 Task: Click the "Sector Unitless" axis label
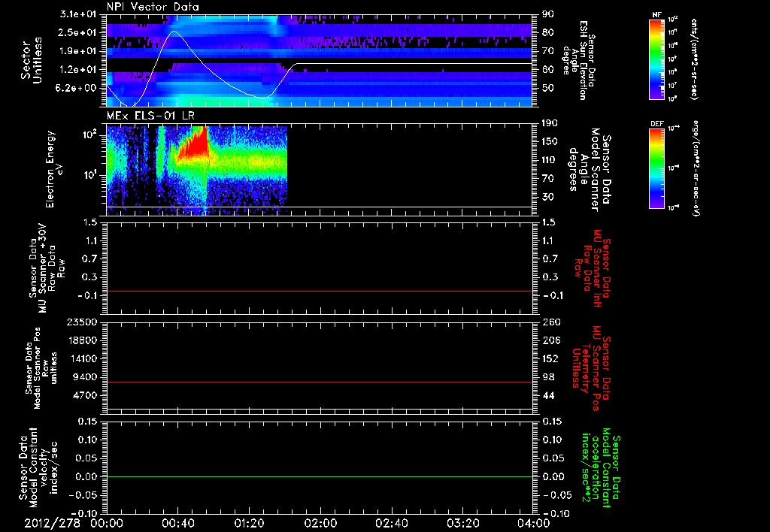click(32, 60)
